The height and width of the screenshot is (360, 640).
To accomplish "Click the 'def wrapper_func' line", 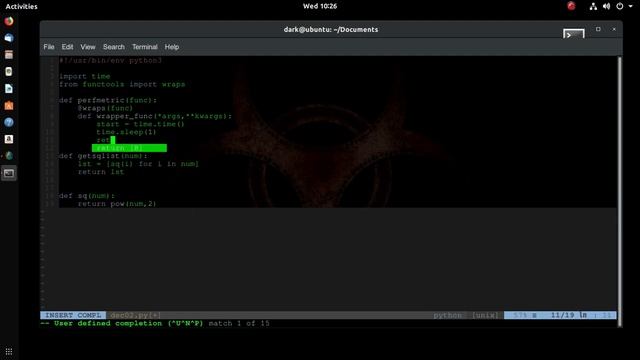I will pyautogui.click(x=155, y=116).
